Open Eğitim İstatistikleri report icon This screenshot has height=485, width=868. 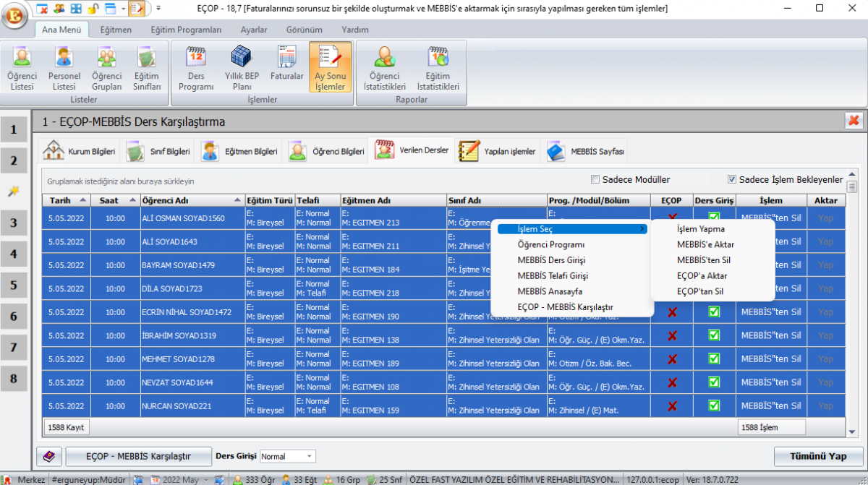[438, 69]
